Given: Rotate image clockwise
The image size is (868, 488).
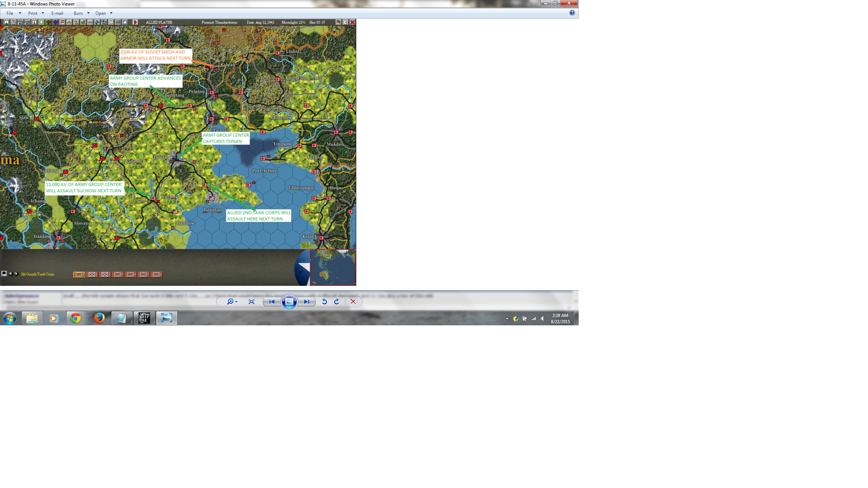Looking at the screenshot, I should coord(337,301).
